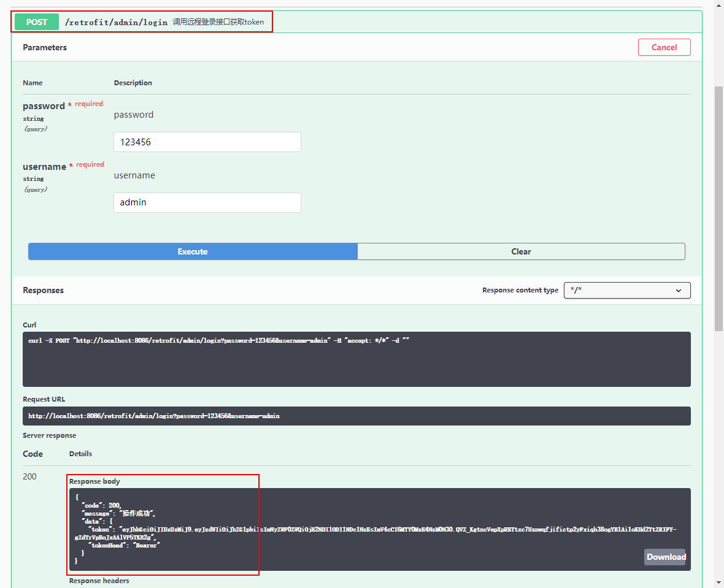Run the request with Execute
The width and height of the screenshot is (724, 588).
click(193, 251)
